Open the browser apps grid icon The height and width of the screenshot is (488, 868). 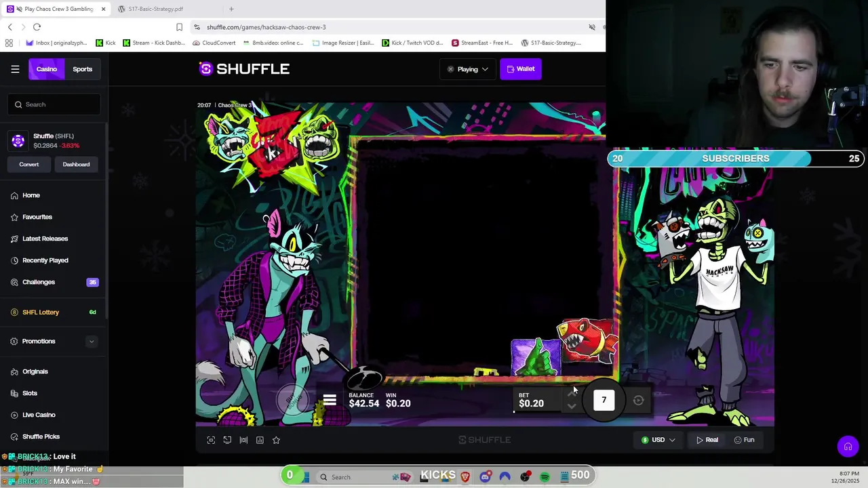pos(9,43)
